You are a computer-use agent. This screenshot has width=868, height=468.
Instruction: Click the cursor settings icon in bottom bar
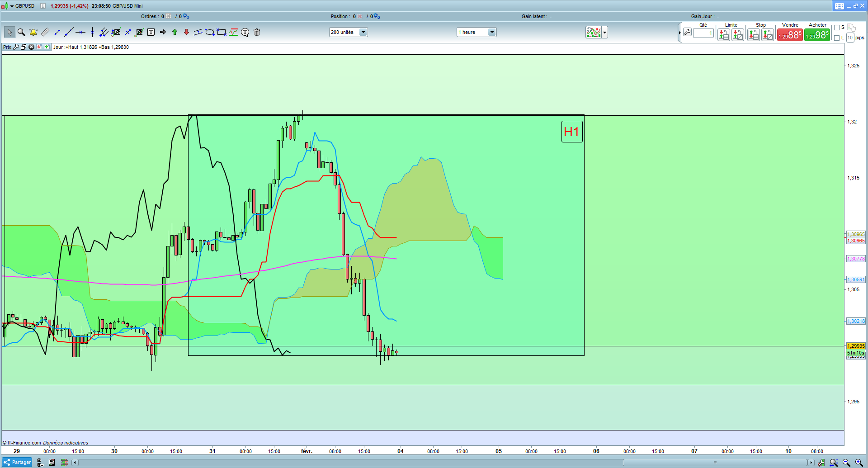[x=40, y=463]
